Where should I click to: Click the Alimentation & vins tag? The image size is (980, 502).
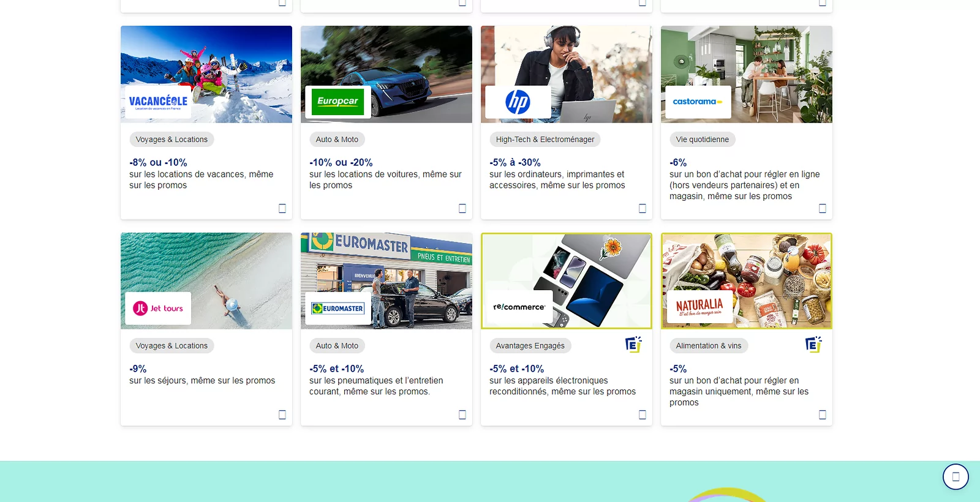point(709,346)
